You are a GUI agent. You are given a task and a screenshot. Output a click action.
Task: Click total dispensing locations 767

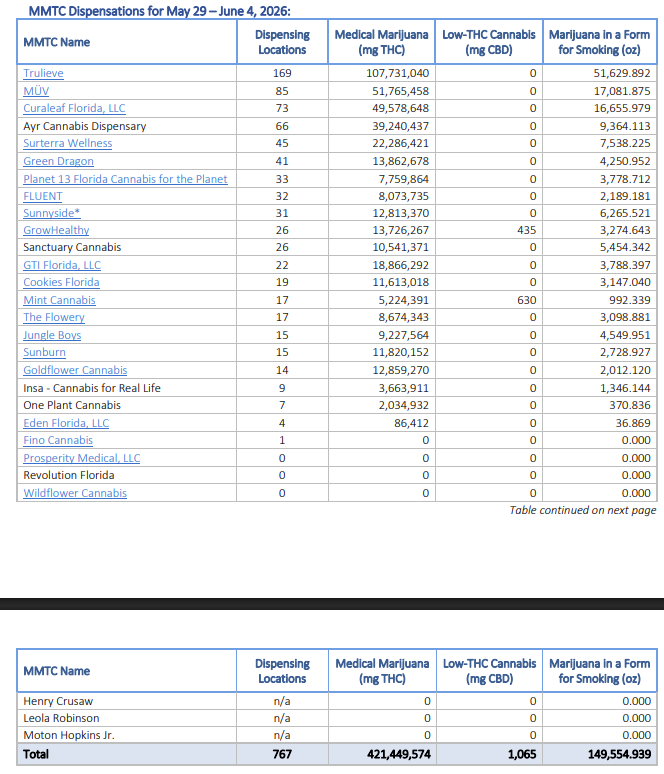282,754
